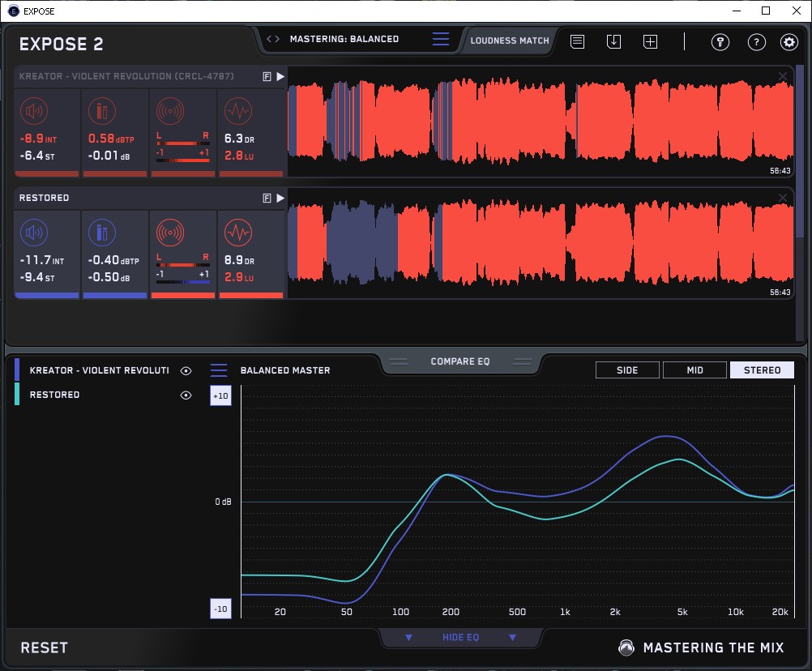Hide the Restored EQ curve

[186, 395]
